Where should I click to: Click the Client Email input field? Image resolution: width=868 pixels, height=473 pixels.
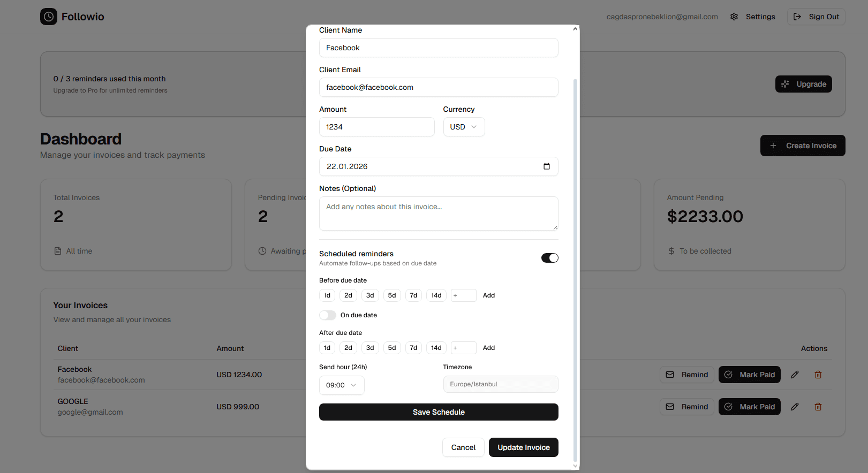[439, 87]
